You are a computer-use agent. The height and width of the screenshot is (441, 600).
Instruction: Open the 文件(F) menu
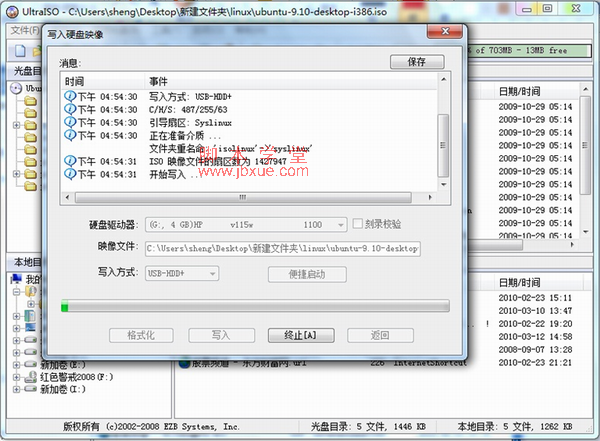(24, 30)
